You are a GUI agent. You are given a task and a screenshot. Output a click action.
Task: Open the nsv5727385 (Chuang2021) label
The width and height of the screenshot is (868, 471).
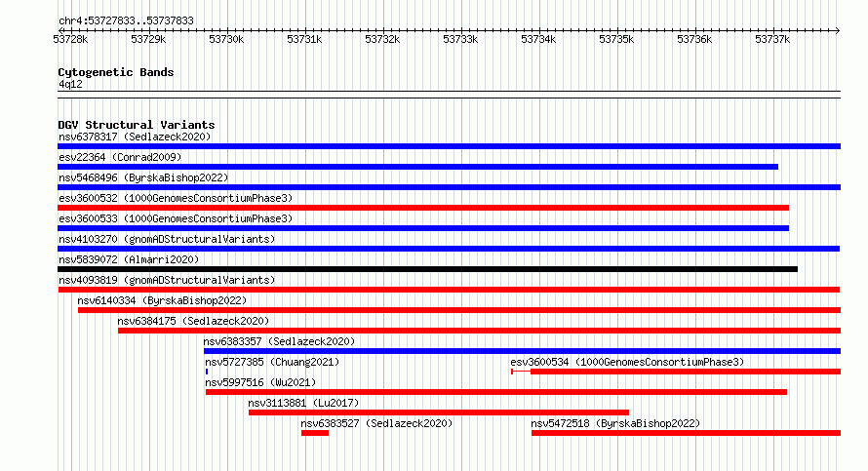pos(272,362)
